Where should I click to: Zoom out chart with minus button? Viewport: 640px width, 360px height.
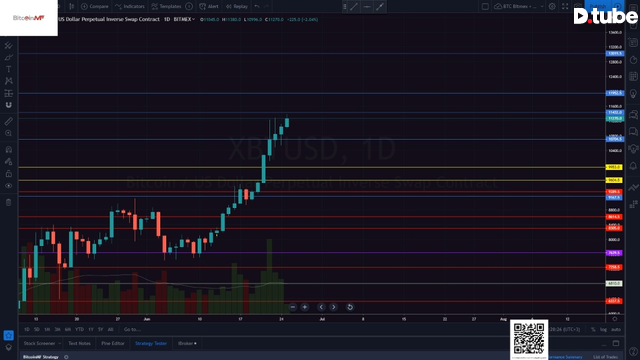click(x=293, y=307)
